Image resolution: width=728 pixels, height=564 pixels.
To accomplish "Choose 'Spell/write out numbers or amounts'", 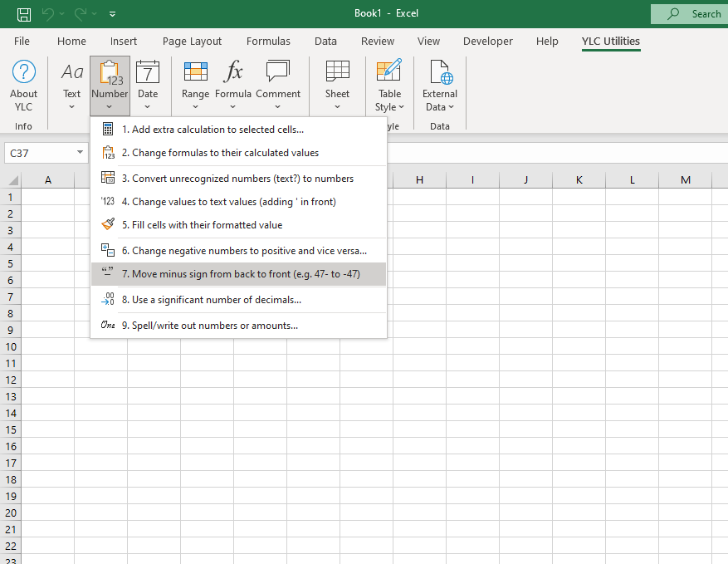I will pos(214,326).
